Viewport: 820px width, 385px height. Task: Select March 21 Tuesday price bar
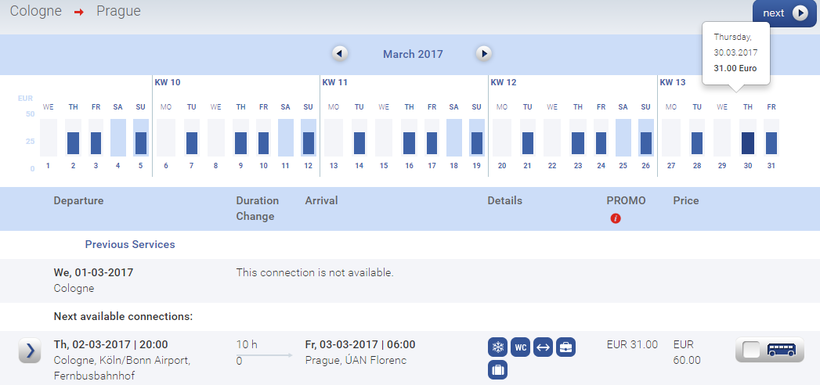tap(528, 143)
